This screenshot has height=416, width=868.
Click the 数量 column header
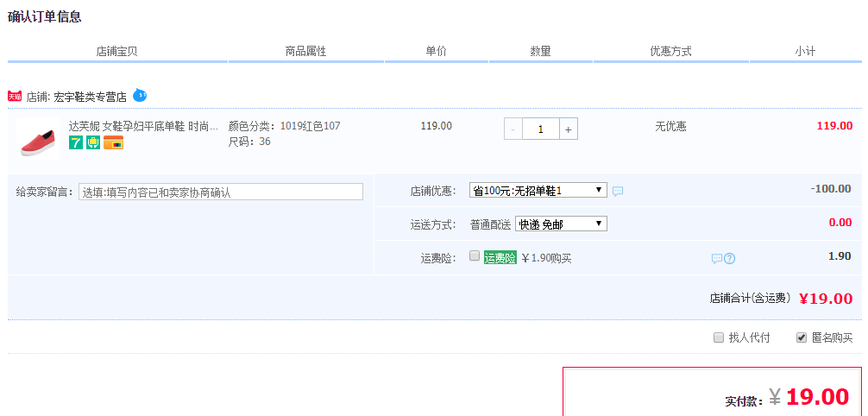[x=541, y=52]
